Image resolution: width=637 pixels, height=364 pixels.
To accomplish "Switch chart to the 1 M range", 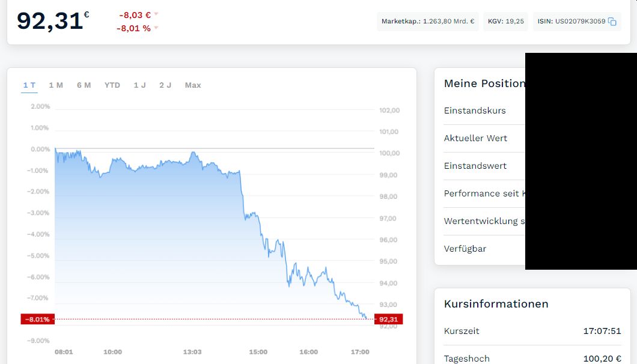I will coord(56,85).
